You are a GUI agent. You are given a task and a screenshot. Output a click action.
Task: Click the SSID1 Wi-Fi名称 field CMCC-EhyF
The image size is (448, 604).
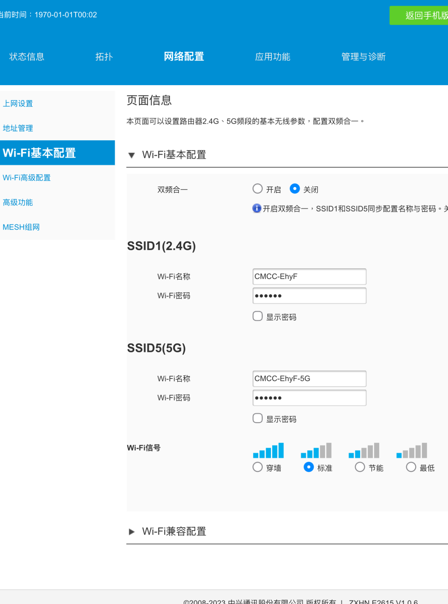tap(309, 277)
